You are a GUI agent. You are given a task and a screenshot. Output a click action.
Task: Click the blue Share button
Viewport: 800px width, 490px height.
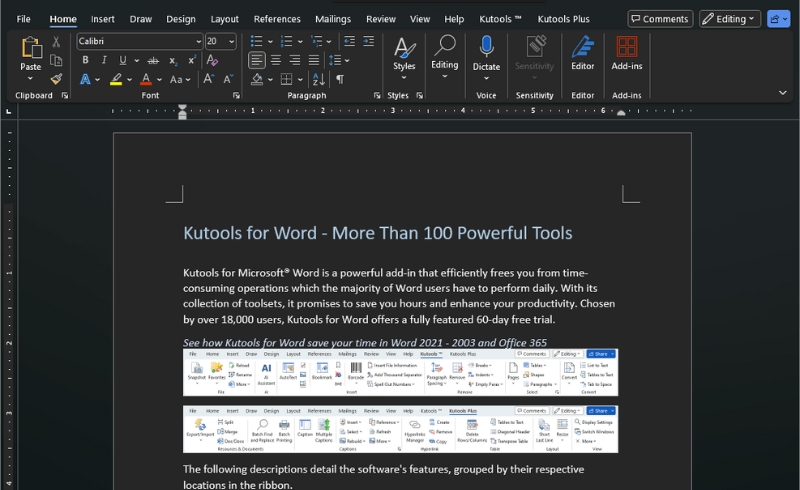(x=779, y=19)
